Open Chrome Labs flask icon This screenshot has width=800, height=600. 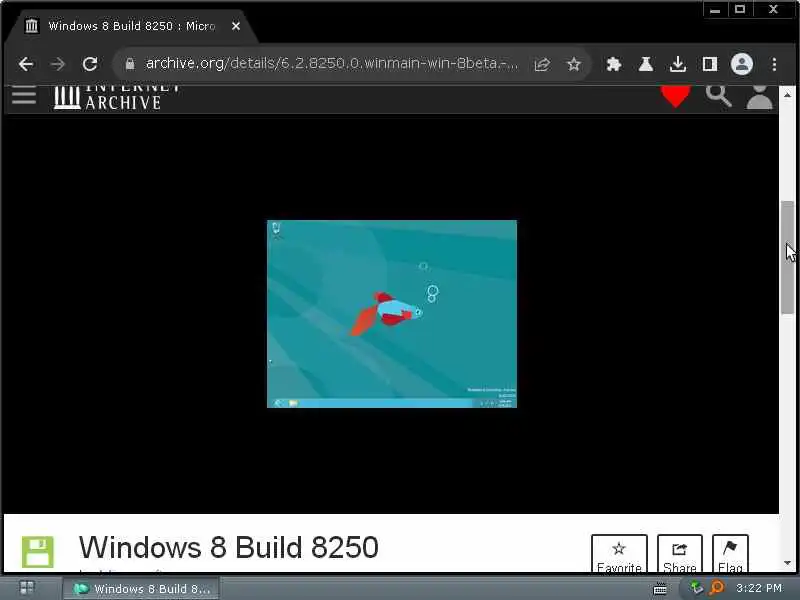645,64
